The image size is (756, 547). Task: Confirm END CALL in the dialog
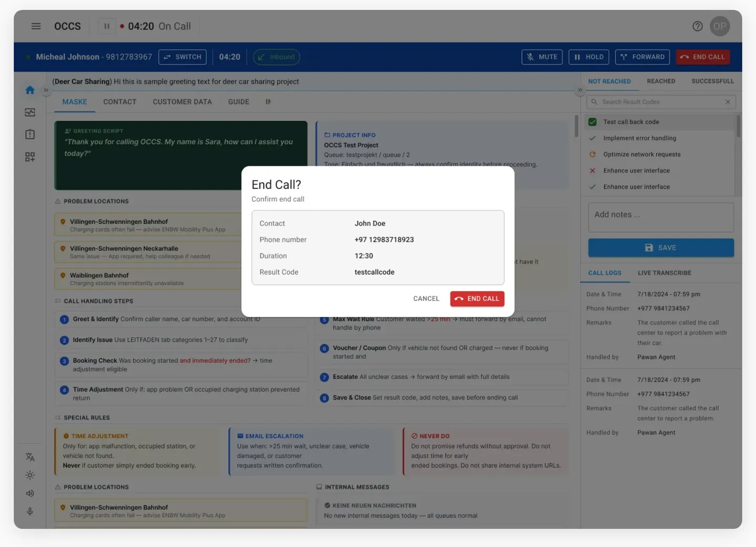pyautogui.click(x=477, y=299)
